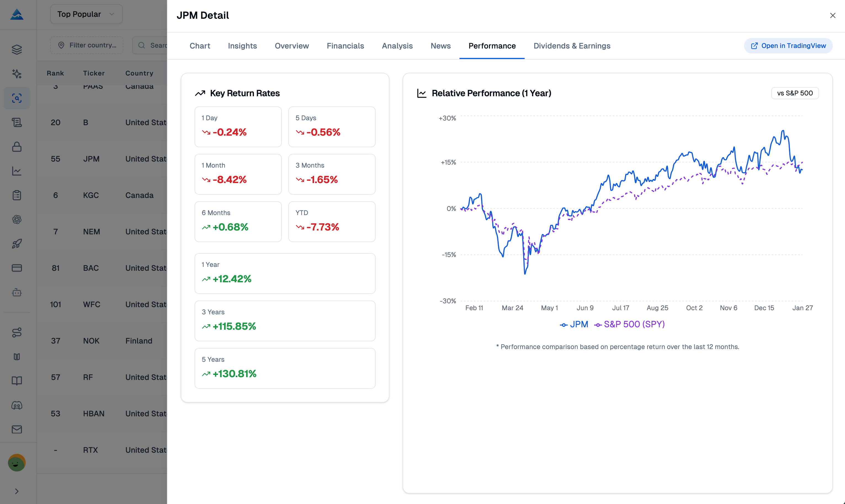Viewport: 845px width, 504px height.
Task: Open the rocket launch icon in sidebar
Action: click(x=17, y=243)
